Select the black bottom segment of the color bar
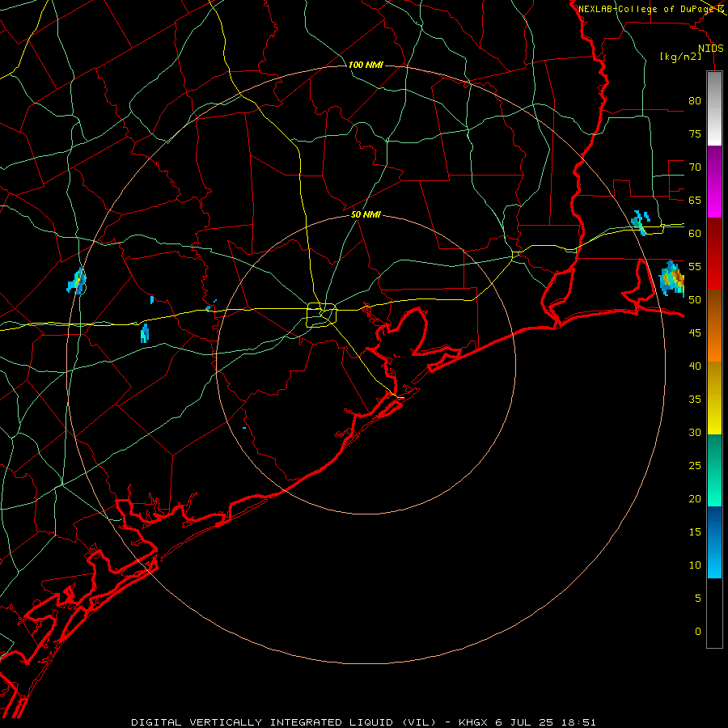The width and height of the screenshot is (728, 728). click(714, 613)
